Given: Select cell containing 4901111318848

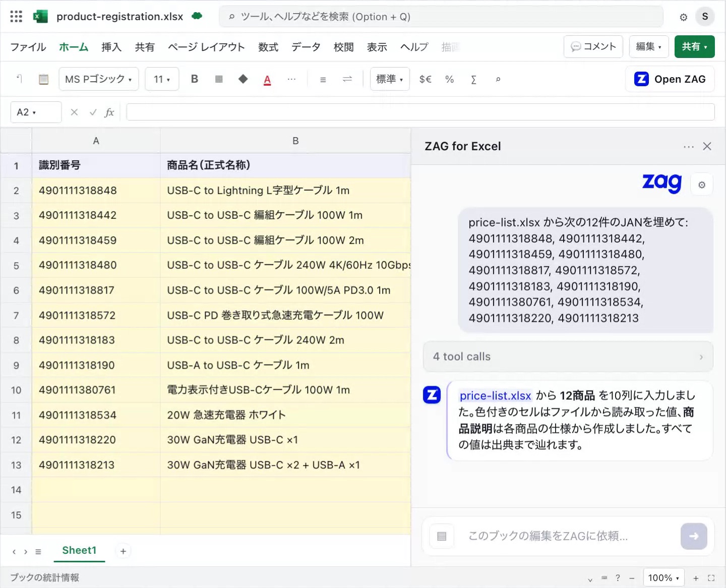Looking at the screenshot, I should pyautogui.click(x=96, y=191).
